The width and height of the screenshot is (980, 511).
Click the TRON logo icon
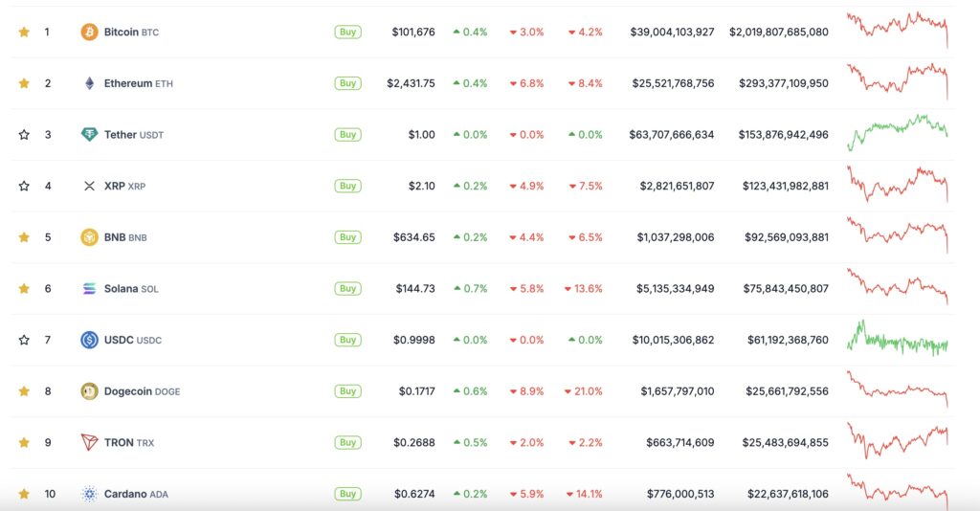pos(89,442)
